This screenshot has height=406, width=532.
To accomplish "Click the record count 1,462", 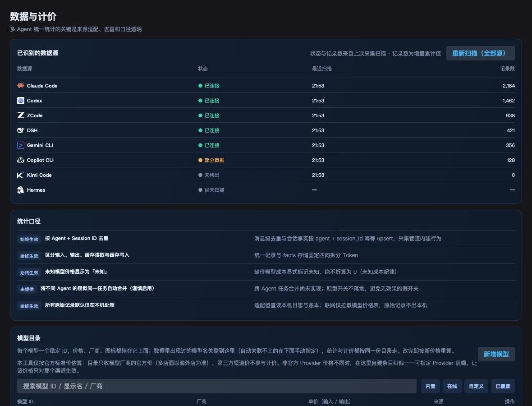I will click(x=509, y=101).
